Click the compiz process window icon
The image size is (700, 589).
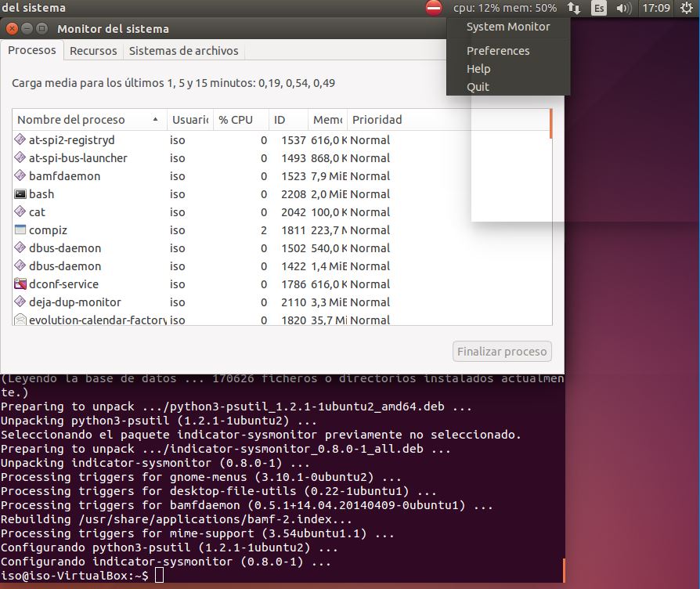20,230
